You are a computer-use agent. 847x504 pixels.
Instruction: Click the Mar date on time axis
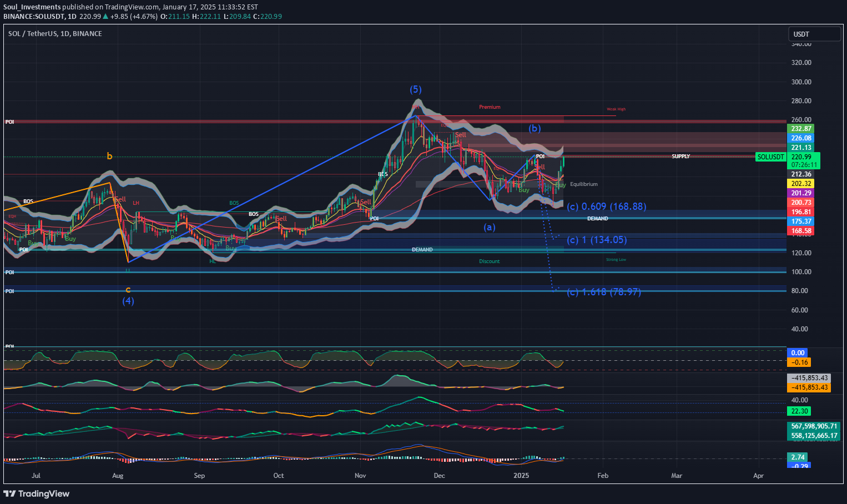[677, 476]
